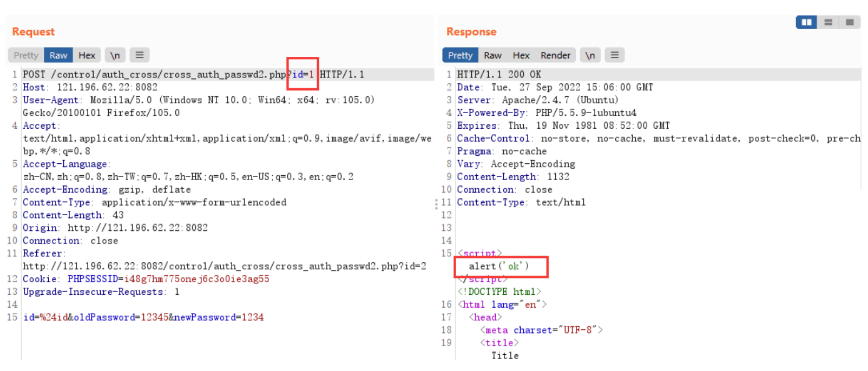Screen dimensions: 868x371
Task: Switch Response view to Raw
Action: tap(492, 55)
